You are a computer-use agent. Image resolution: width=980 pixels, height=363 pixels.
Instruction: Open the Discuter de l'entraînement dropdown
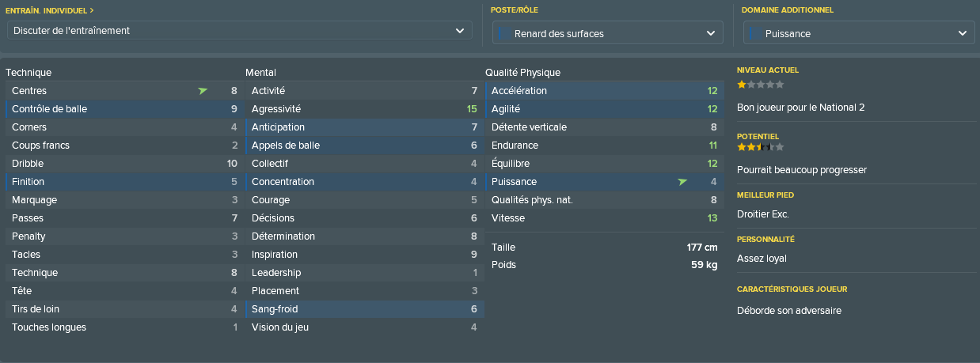click(240, 31)
